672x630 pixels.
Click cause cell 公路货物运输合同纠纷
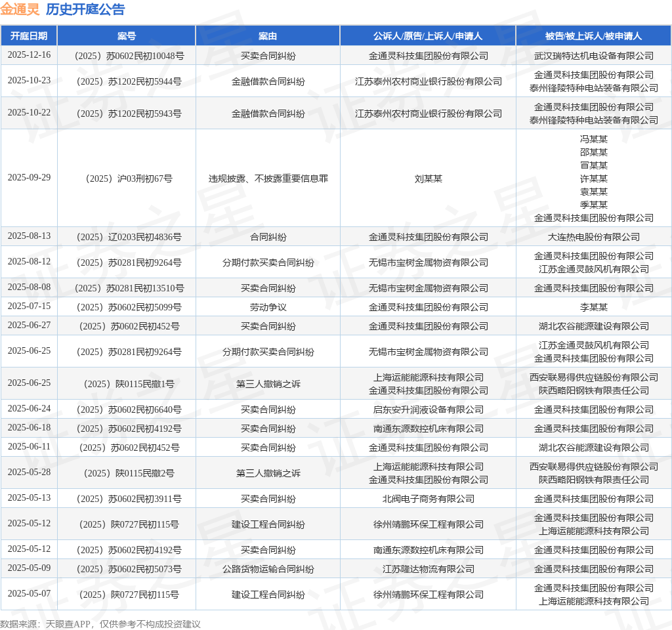coord(268,569)
